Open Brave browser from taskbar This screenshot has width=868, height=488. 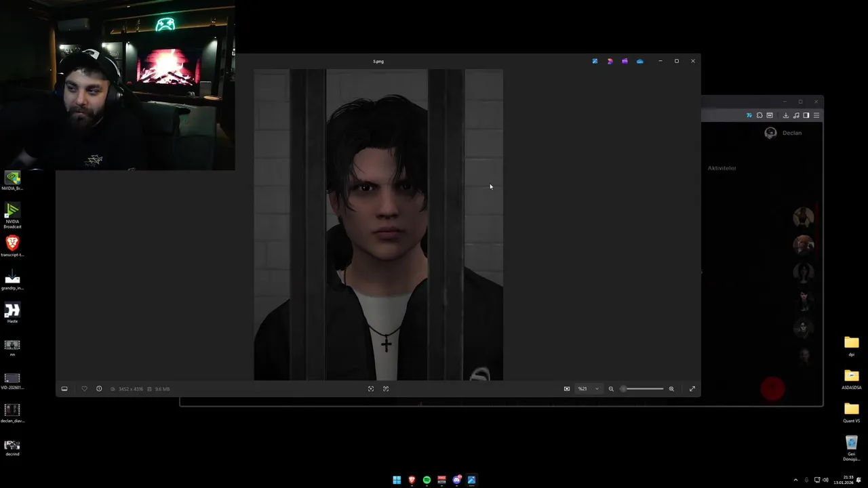(x=412, y=480)
